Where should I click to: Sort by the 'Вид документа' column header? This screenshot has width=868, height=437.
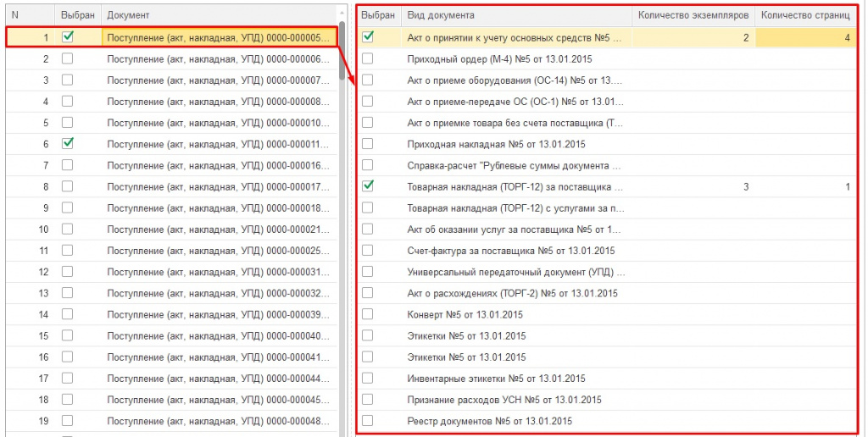[516, 15]
